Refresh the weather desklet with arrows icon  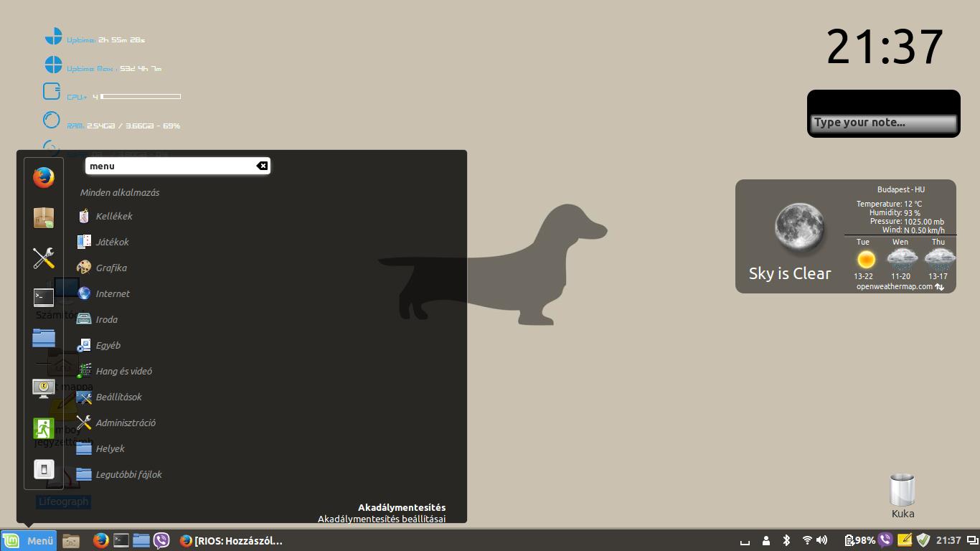tap(940, 287)
